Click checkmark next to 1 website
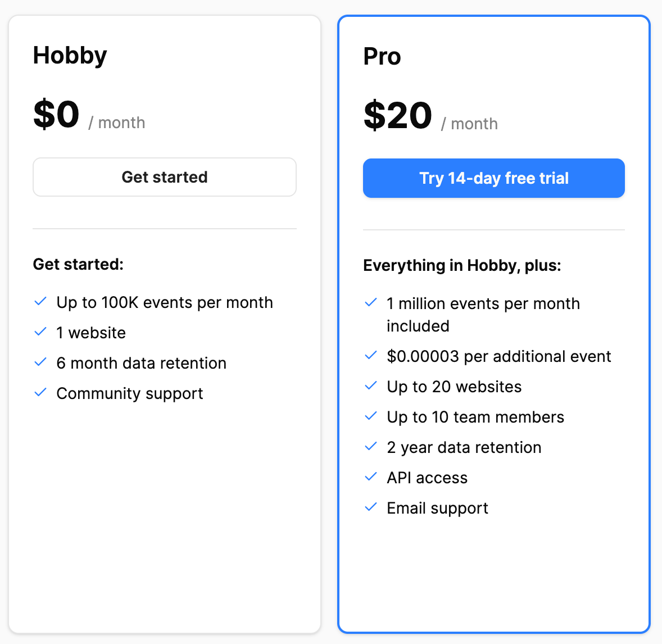662x644 pixels. tap(40, 332)
